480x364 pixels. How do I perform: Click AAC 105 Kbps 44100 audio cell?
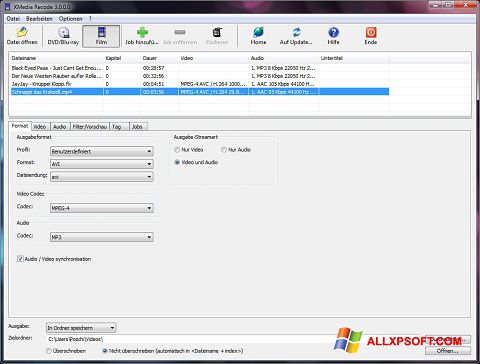point(283,84)
